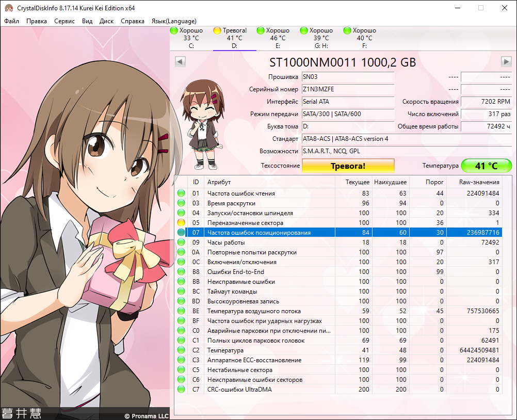
Task: Click the green status icon for attribute 09
Action: click(181, 243)
